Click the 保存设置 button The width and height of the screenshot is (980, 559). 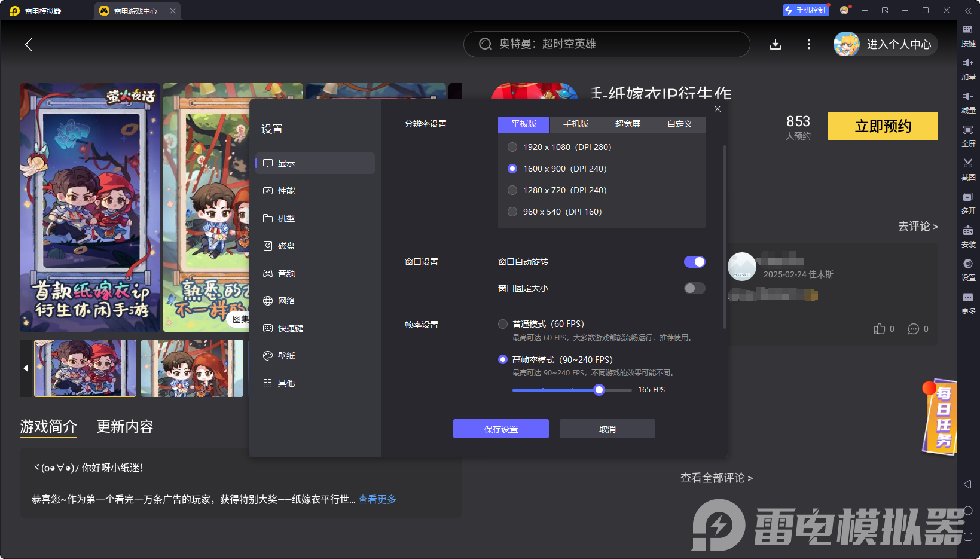pos(501,429)
